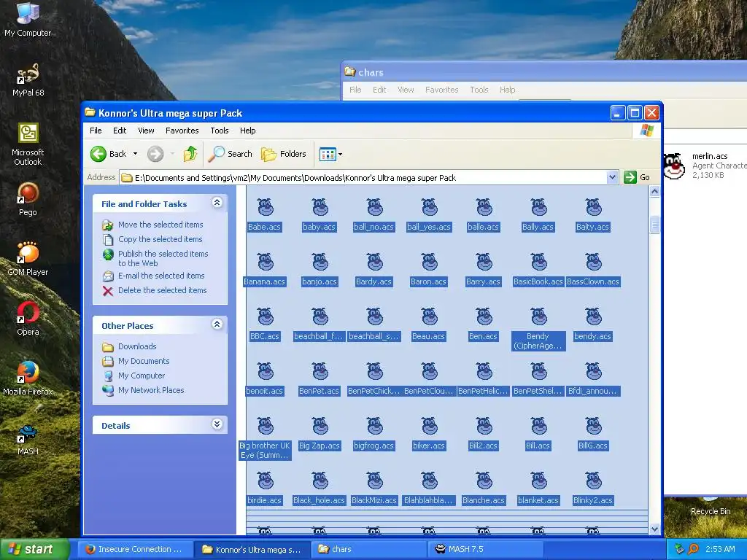Open the Tools menu in chars window
The width and height of the screenshot is (747, 560).
479,90
